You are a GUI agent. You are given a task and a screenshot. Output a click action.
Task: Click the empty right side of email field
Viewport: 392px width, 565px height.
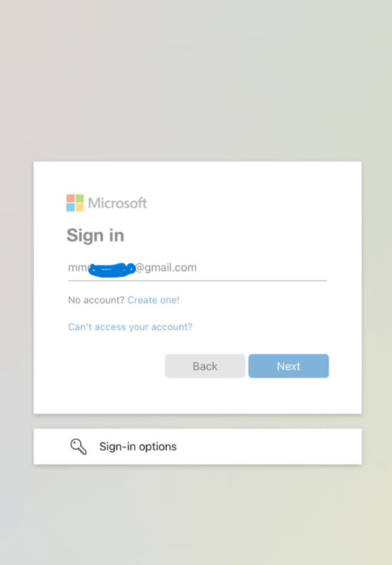pos(263,268)
